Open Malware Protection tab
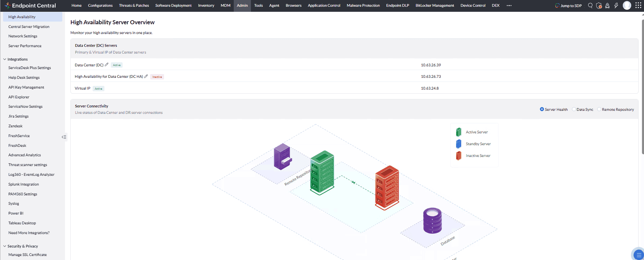 363,5
